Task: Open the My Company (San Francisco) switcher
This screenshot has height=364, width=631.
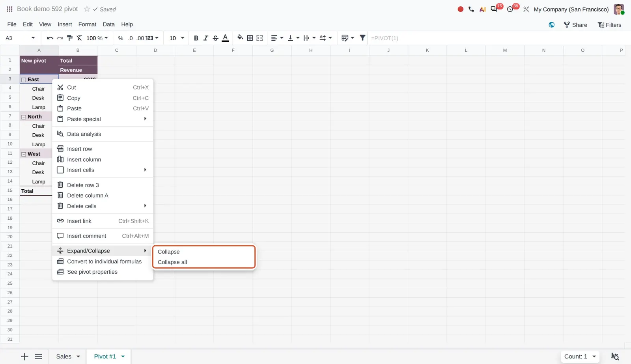Action: pyautogui.click(x=571, y=9)
